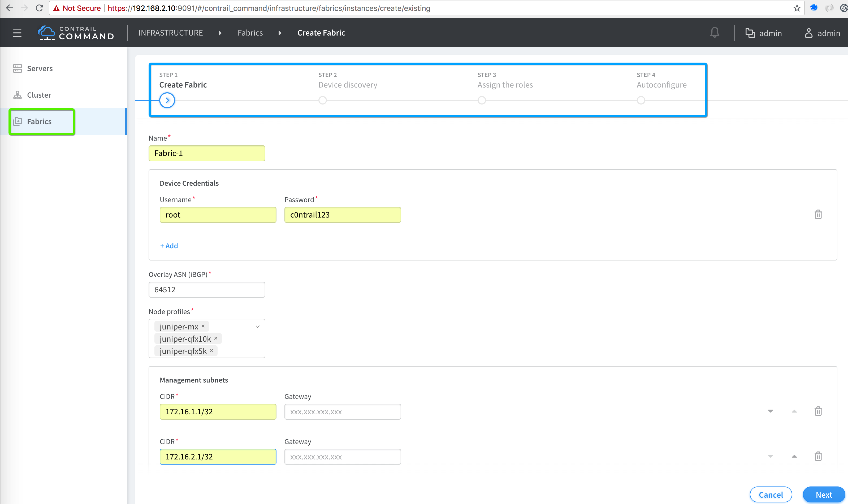This screenshot has height=504, width=848.
Task: Remove juniper-mx node profile tag
Action: tap(203, 326)
